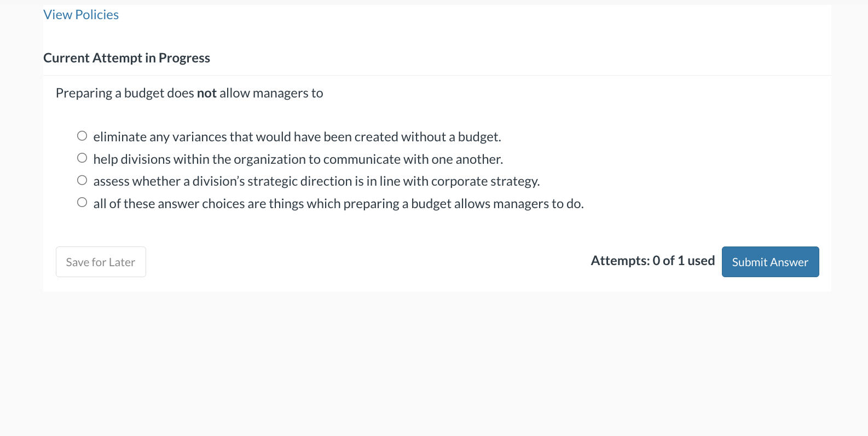The image size is (868, 436).
Task: Select the option about assessing strategic direction
Action: 82,180
